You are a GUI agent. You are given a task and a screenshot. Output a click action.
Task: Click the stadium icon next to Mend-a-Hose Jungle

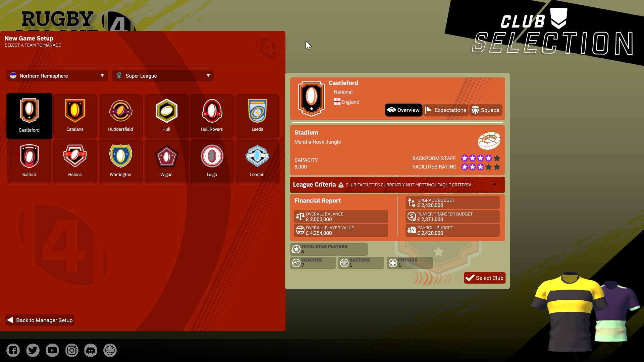point(489,140)
